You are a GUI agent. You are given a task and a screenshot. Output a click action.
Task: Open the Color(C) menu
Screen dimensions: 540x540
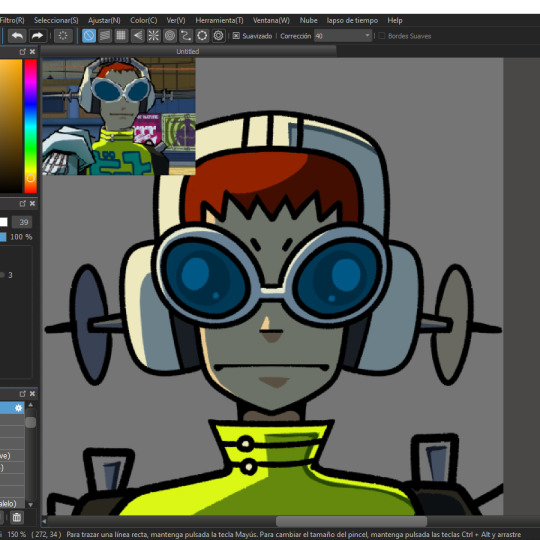pos(144,20)
